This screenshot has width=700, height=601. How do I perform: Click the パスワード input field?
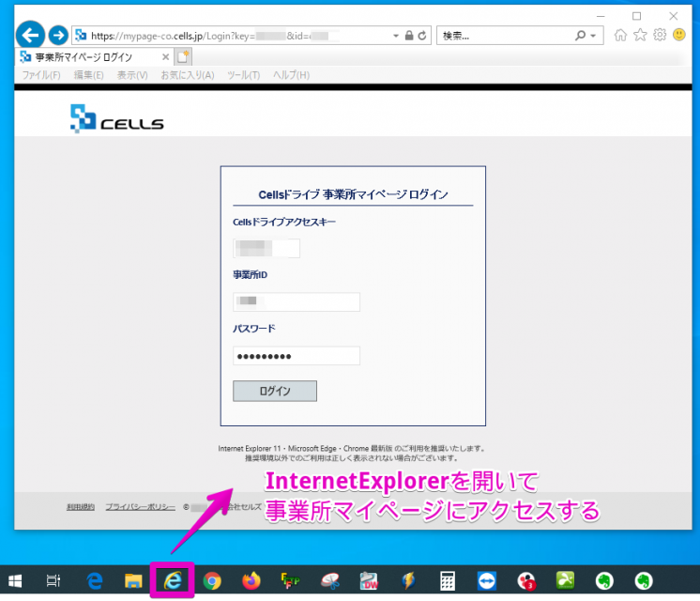(297, 356)
